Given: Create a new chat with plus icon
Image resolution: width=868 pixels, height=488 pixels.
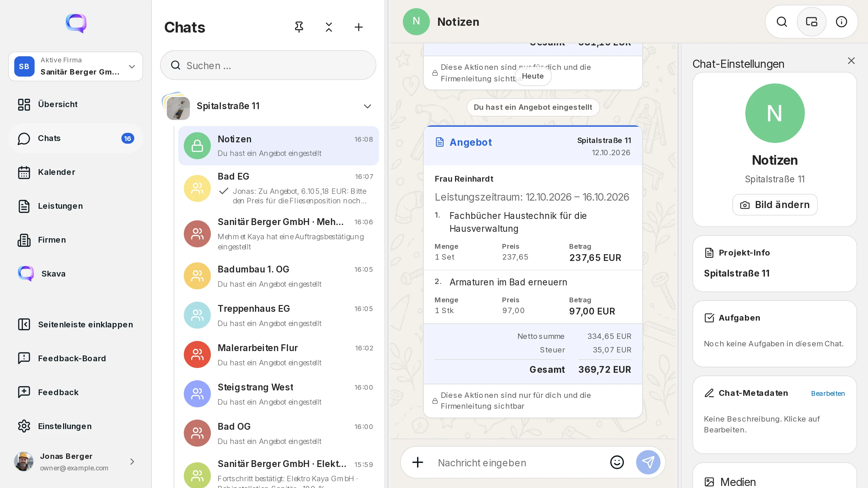Looking at the screenshot, I should point(358,27).
